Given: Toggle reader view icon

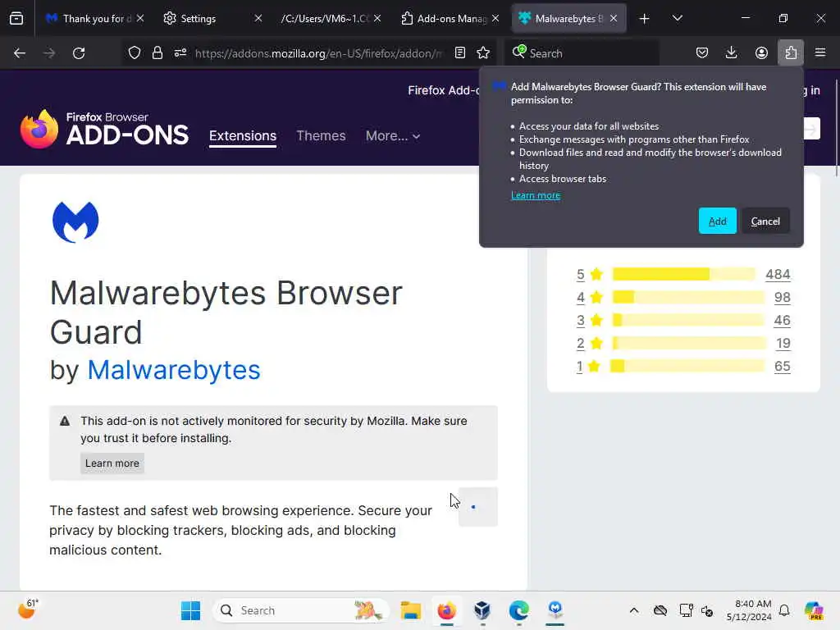Looking at the screenshot, I should 459,53.
